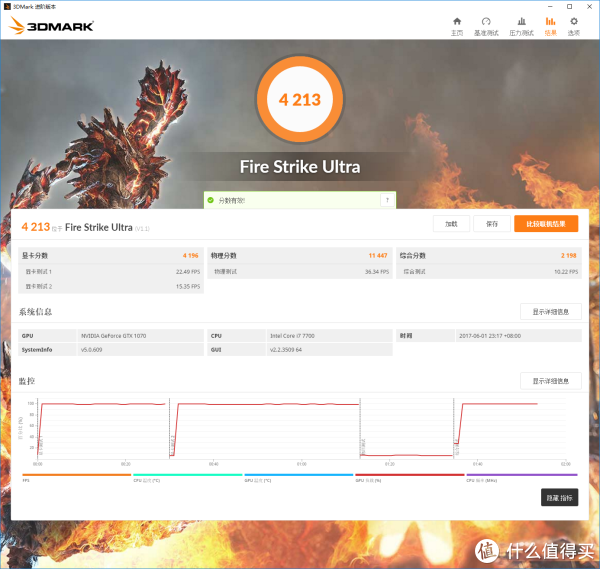Click combined test result 10.22 FPS
Screen dimensions: 600x569
click(566, 272)
